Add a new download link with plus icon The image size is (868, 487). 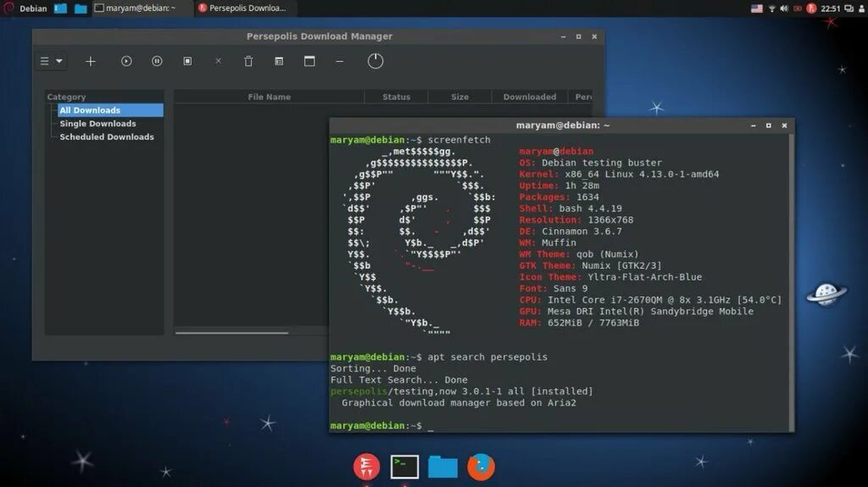(90, 61)
